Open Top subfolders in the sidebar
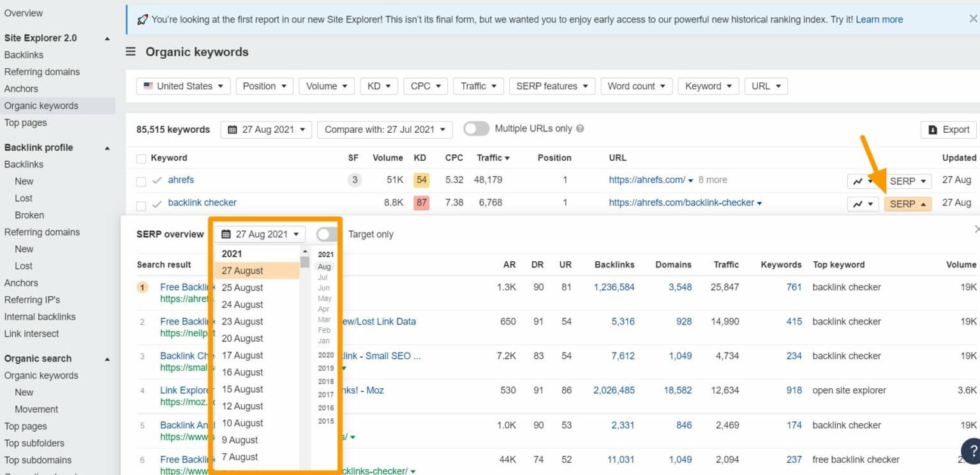 tap(34, 444)
